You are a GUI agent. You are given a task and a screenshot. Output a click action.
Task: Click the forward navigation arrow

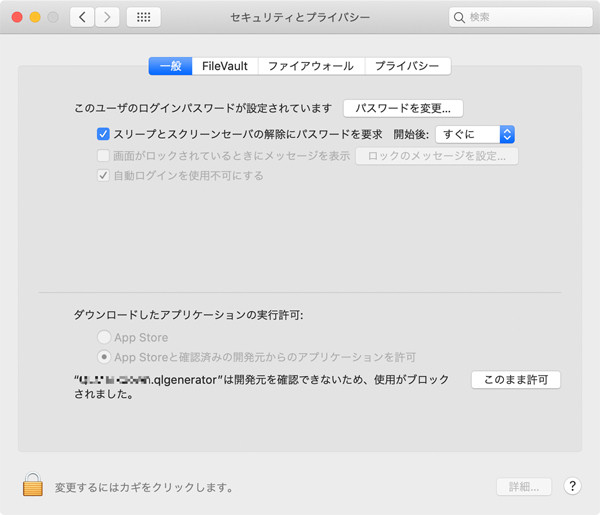point(107,17)
